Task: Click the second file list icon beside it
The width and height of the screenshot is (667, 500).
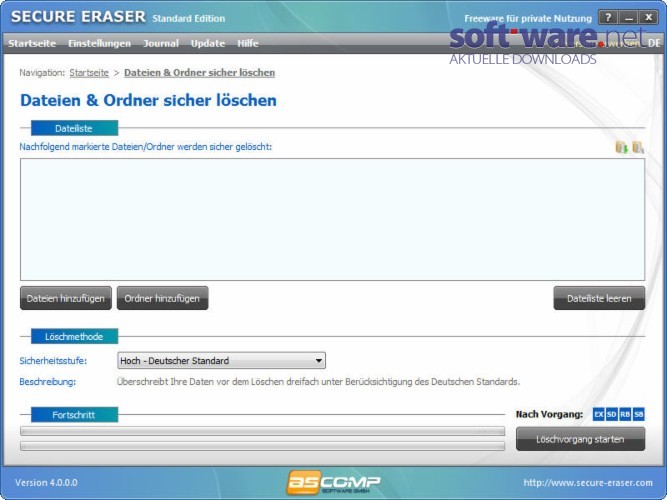Action: point(638,147)
